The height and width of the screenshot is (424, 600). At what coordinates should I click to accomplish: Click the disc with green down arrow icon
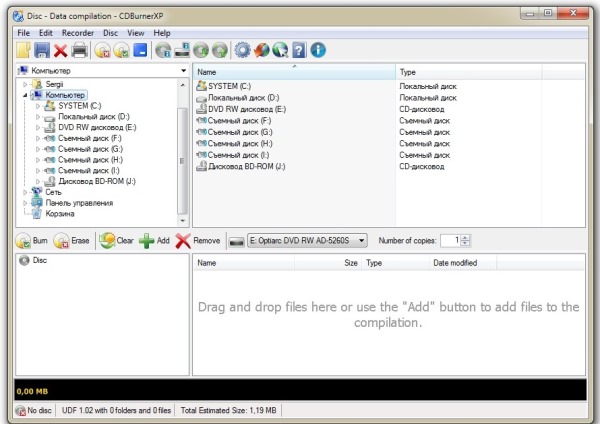pos(201,50)
